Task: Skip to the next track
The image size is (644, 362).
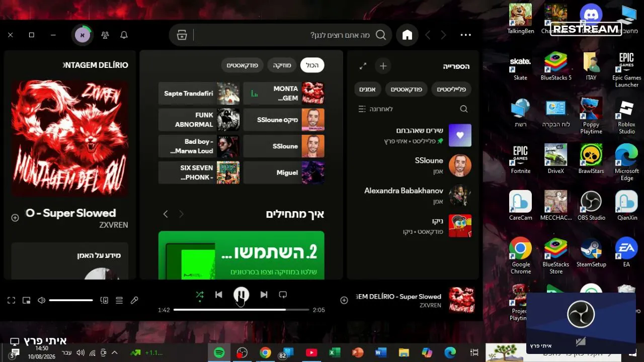Action: tap(264, 295)
